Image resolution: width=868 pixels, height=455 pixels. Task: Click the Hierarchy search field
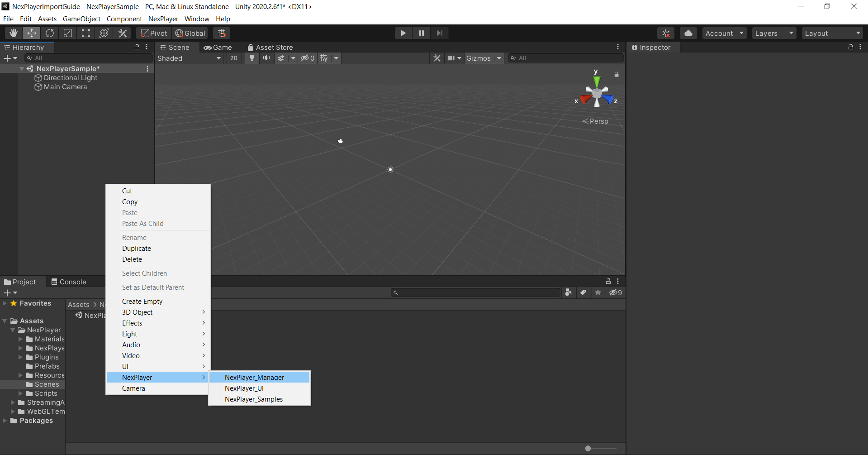89,58
